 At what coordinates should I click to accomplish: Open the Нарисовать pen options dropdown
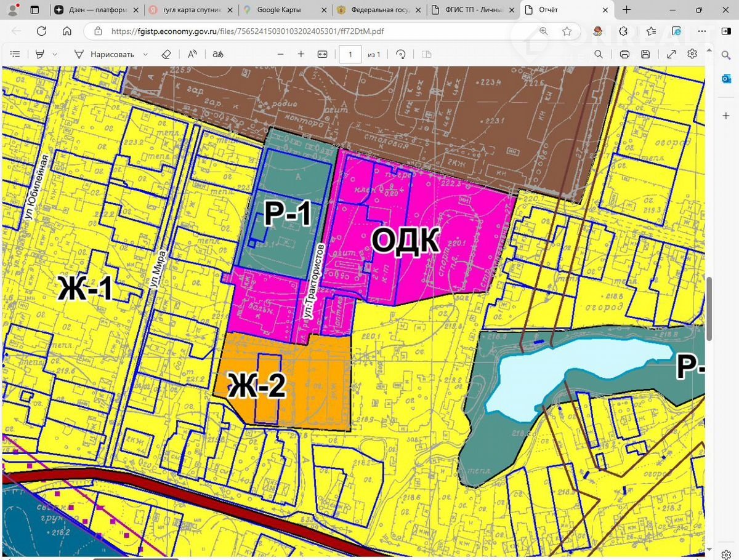pyautogui.click(x=145, y=54)
